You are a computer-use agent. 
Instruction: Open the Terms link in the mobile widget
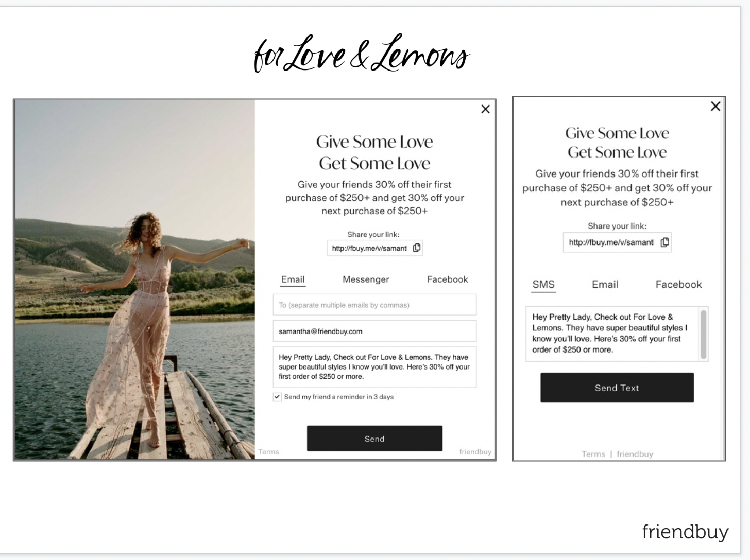tap(593, 454)
